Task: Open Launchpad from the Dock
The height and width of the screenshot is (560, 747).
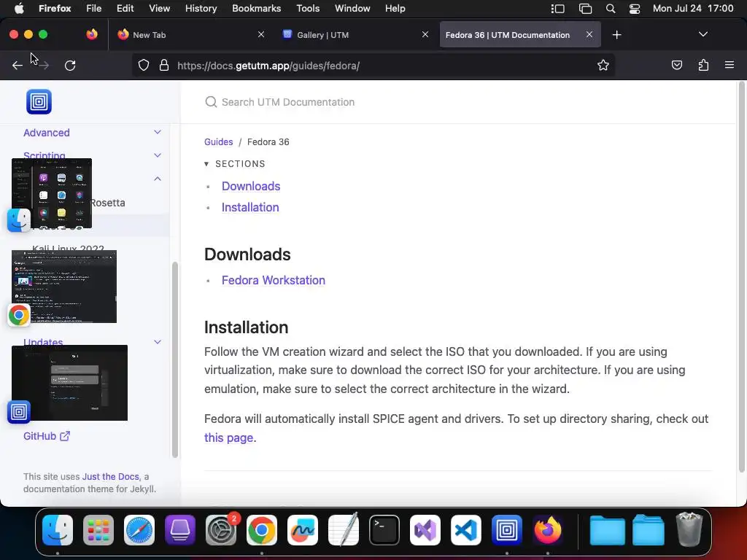Action: pos(98,530)
